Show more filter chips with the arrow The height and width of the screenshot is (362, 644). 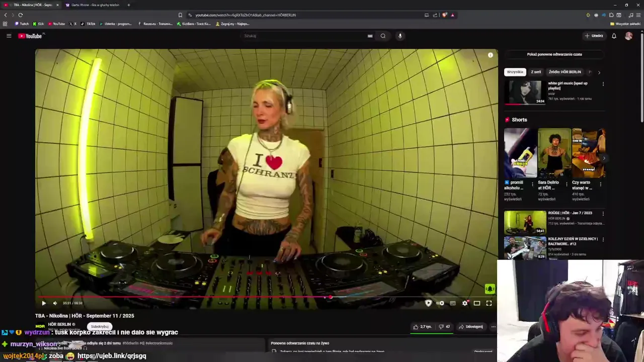pos(599,72)
